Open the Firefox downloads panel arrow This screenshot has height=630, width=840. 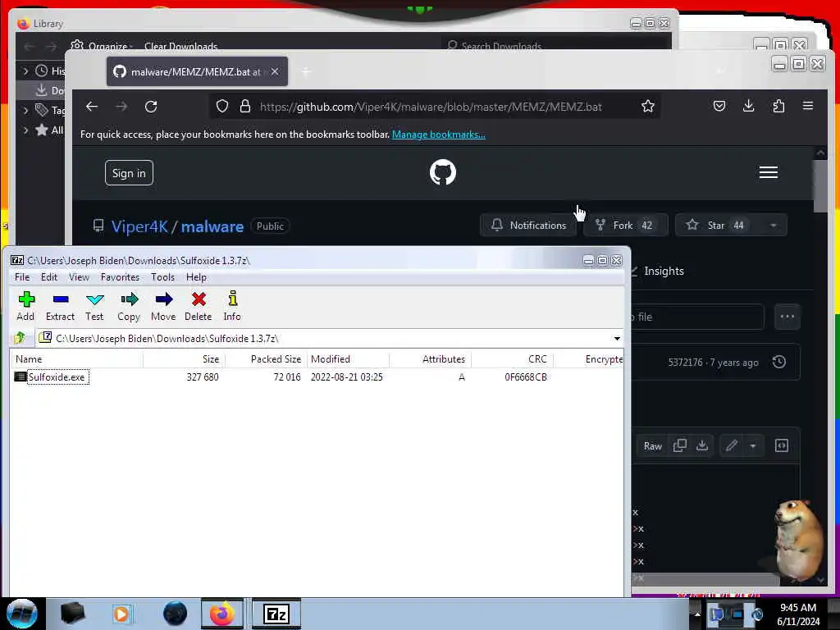(x=748, y=106)
